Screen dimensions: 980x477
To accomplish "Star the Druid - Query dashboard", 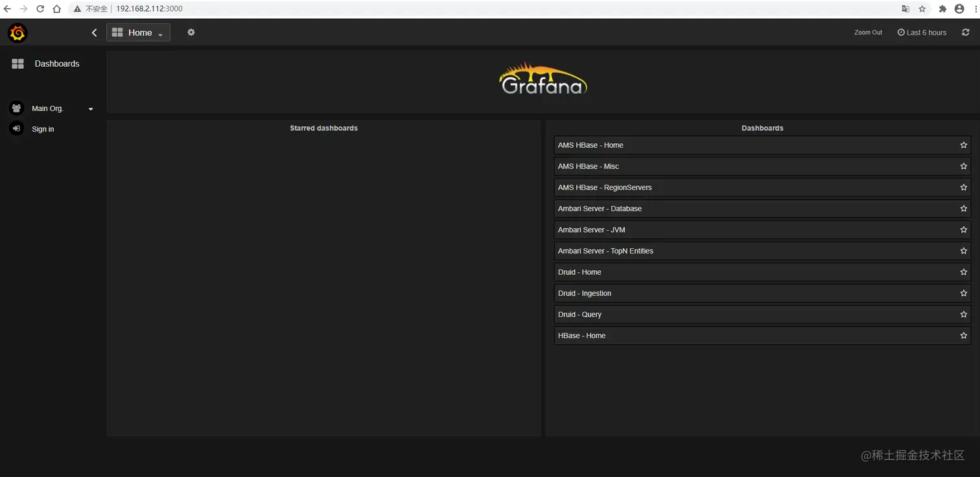I will 964,314.
